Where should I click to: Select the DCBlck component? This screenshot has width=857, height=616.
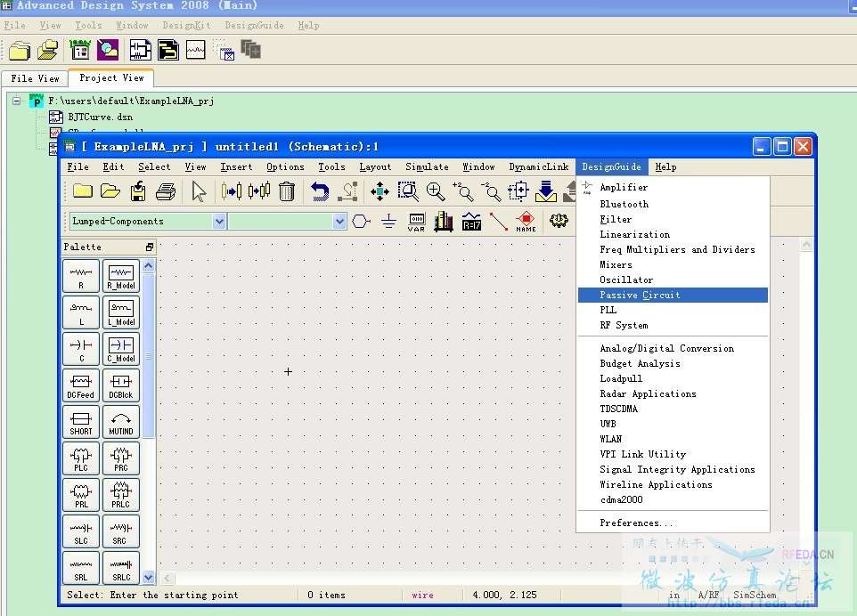pyautogui.click(x=121, y=385)
